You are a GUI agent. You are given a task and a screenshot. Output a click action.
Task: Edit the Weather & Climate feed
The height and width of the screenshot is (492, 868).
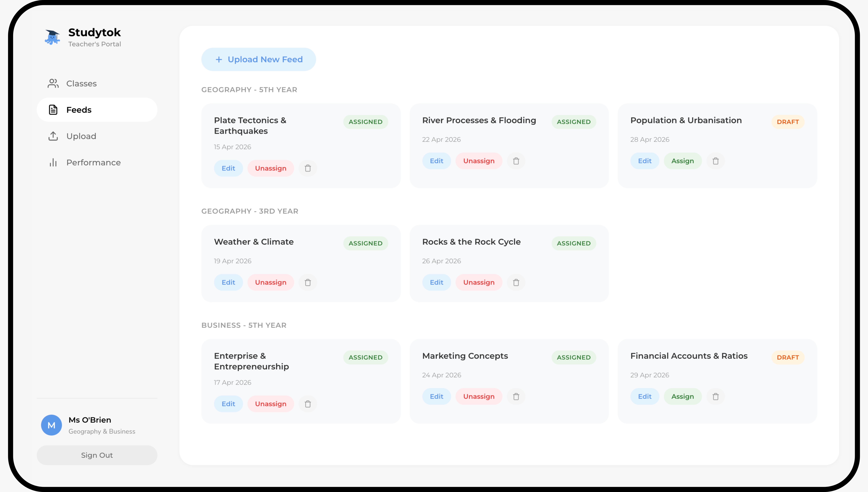tap(228, 282)
